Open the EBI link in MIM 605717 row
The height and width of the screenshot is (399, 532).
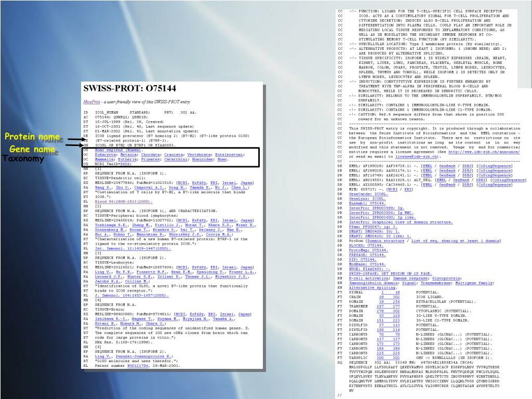(x=408, y=190)
